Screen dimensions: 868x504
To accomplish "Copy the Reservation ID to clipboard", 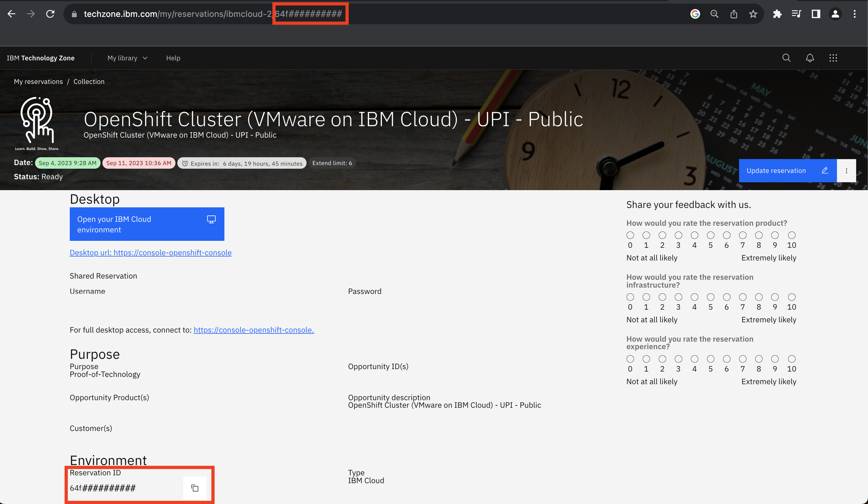I will 194,488.
